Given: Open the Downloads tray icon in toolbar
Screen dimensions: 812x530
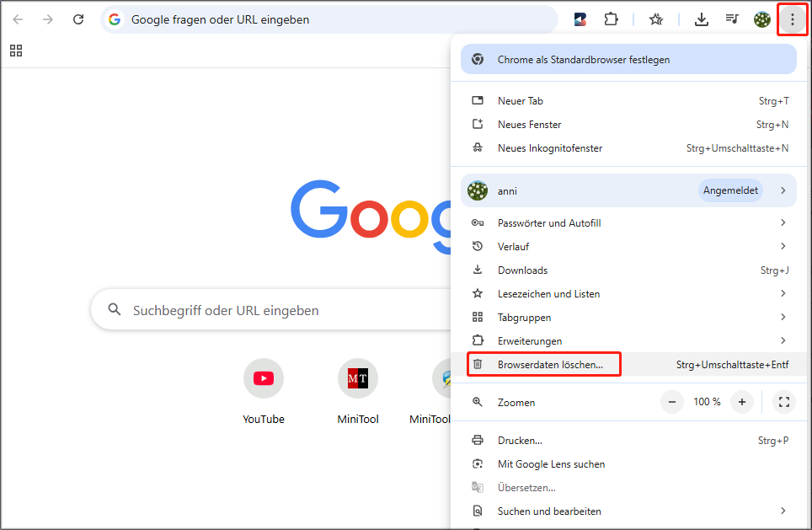Looking at the screenshot, I should coord(702,19).
